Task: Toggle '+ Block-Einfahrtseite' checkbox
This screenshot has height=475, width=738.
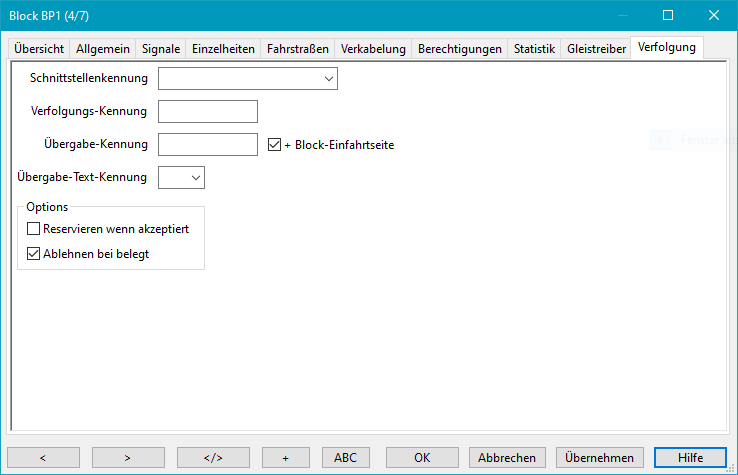Action: (x=275, y=144)
